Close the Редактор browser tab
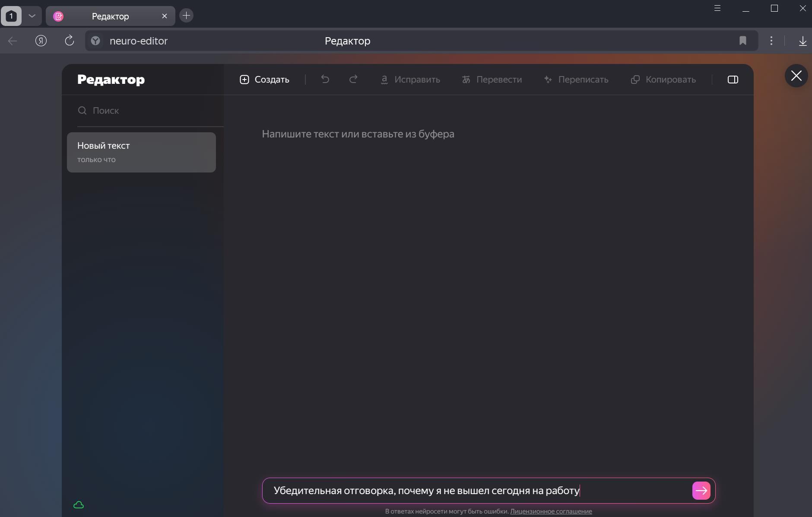 (165, 16)
